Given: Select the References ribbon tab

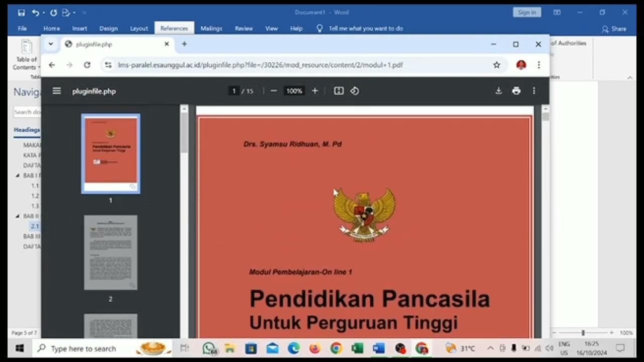Looking at the screenshot, I should pos(174,29).
